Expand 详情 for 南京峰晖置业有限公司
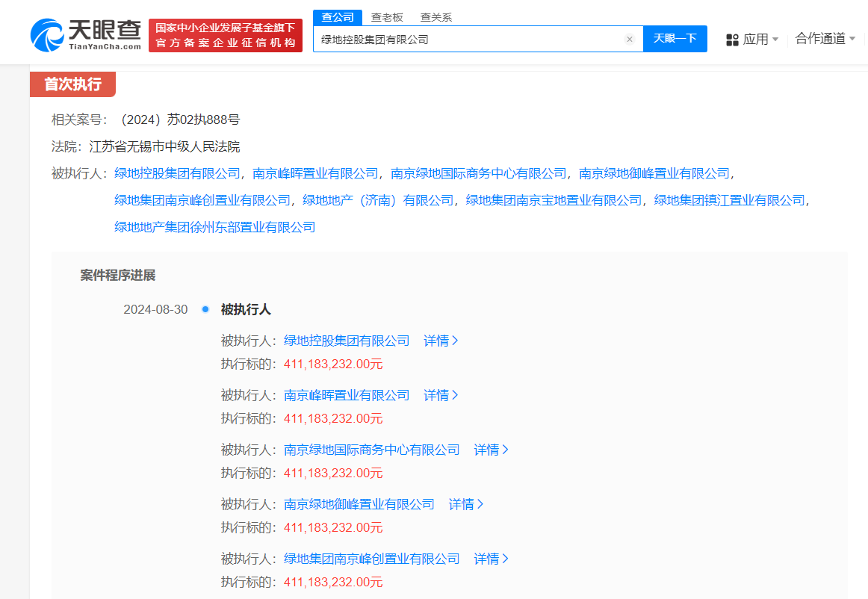This screenshot has height=599, width=868. 441,395
